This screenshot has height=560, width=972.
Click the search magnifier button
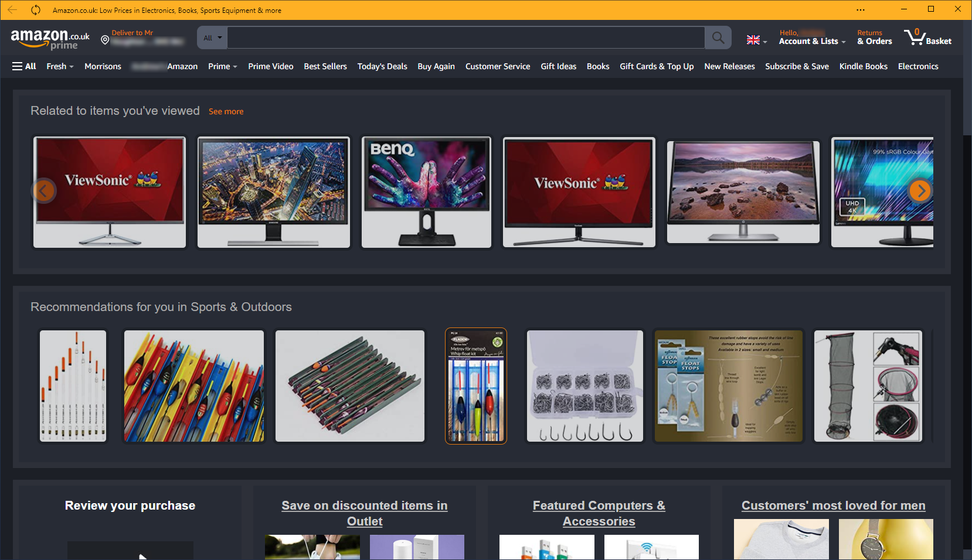(718, 37)
